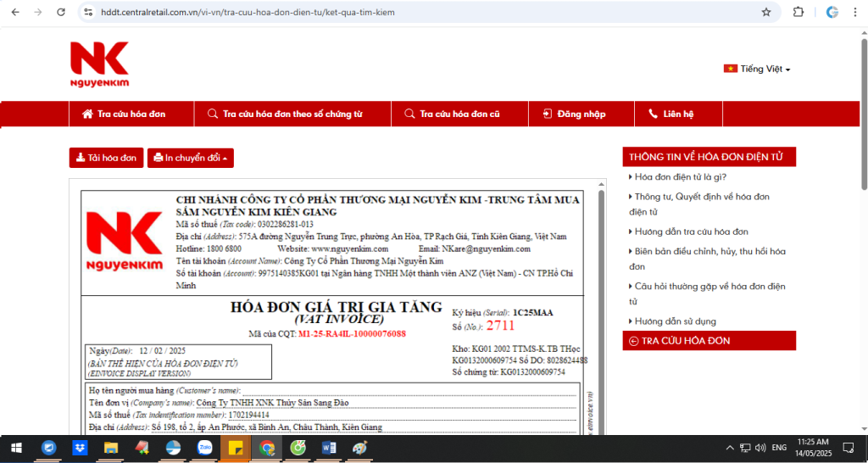Show hidden system tray icons
The height and width of the screenshot is (463, 868).
tap(730, 448)
